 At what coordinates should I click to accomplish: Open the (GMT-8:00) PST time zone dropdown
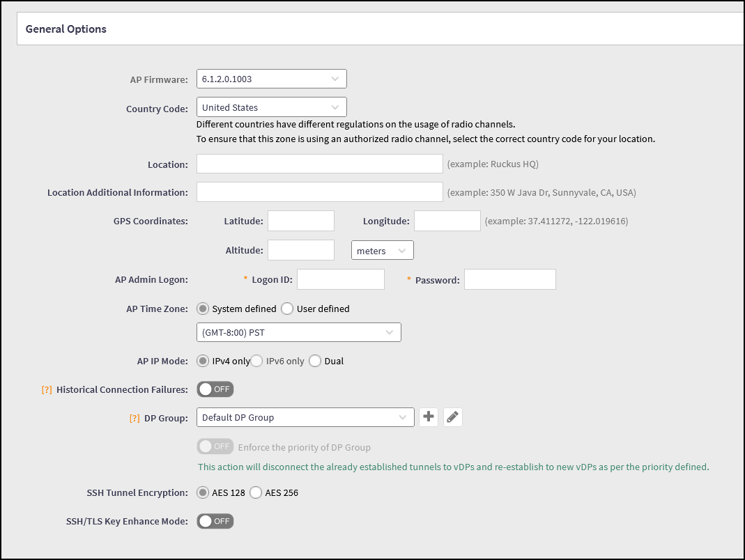(x=298, y=332)
